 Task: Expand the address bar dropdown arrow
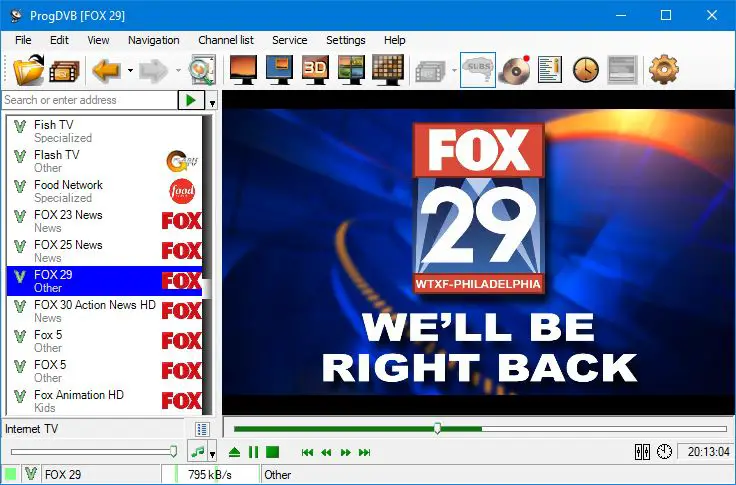[x=212, y=100]
